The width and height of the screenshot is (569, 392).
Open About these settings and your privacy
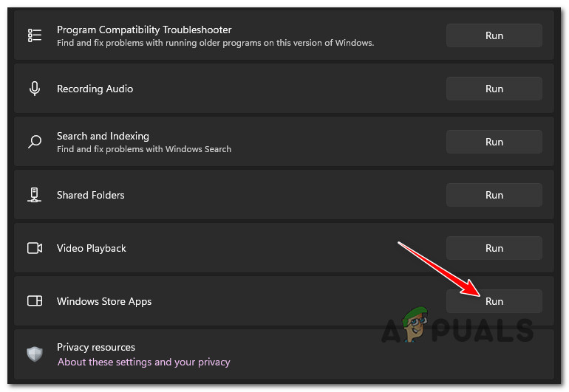tap(143, 362)
